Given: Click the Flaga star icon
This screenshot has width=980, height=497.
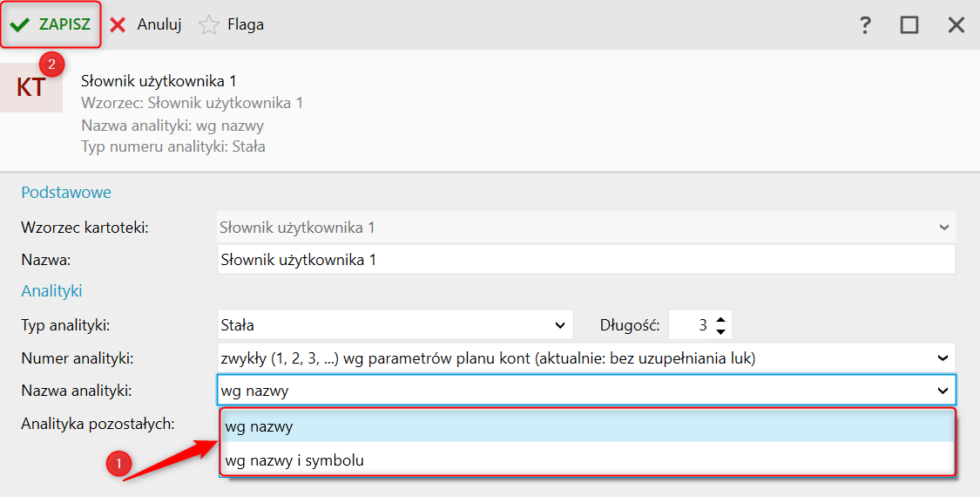Looking at the screenshot, I should point(209,24).
